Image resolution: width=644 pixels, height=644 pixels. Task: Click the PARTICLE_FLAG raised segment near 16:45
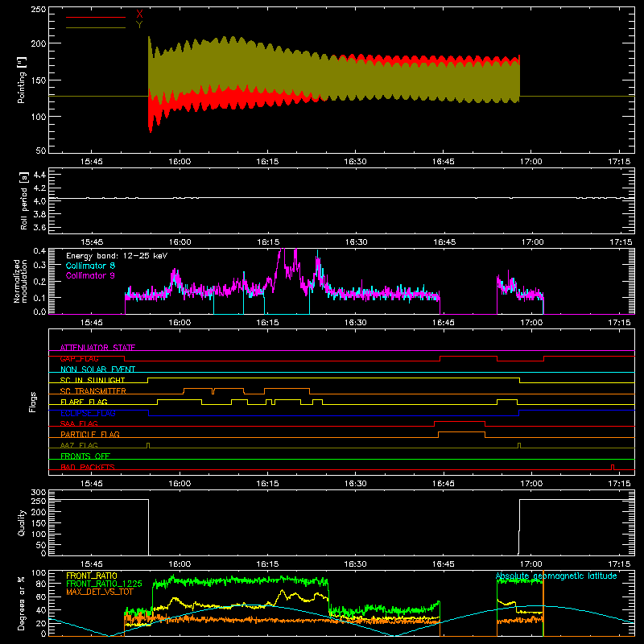[x=461, y=432]
